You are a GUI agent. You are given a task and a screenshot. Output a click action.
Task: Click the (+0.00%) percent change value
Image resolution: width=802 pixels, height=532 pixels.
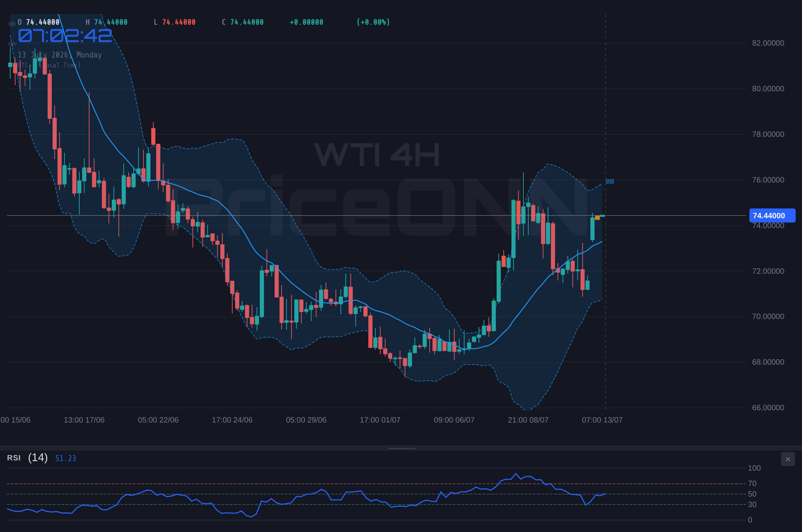373,22
